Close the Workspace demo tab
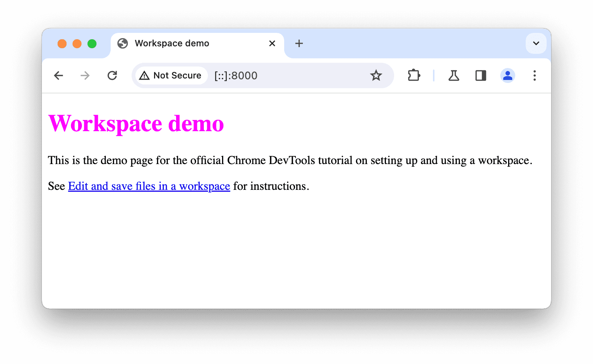This screenshot has height=364, width=593. 272,43
